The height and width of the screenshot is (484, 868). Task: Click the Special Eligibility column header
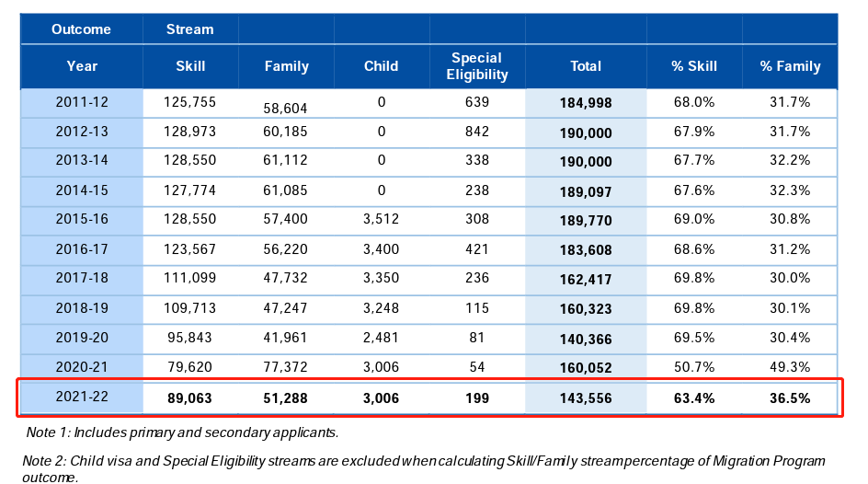click(x=477, y=66)
